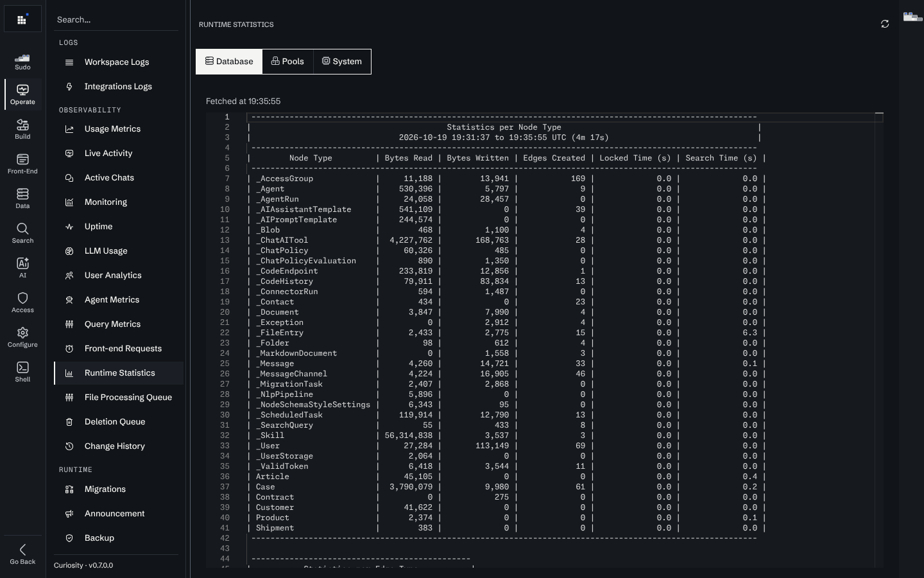The height and width of the screenshot is (578, 924).
Task: Open LLM Usage
Action: pyautogui.click(x=119, y=251)
